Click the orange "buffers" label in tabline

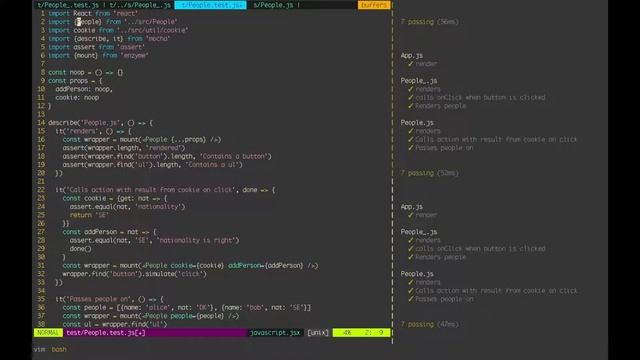click(374, 5)
